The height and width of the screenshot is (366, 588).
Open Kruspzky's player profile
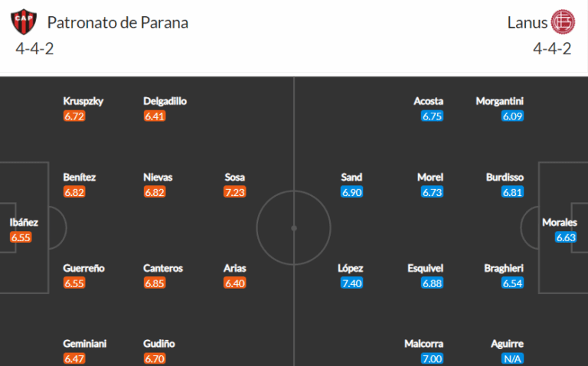pyautogui.click(x=83, y=101)
